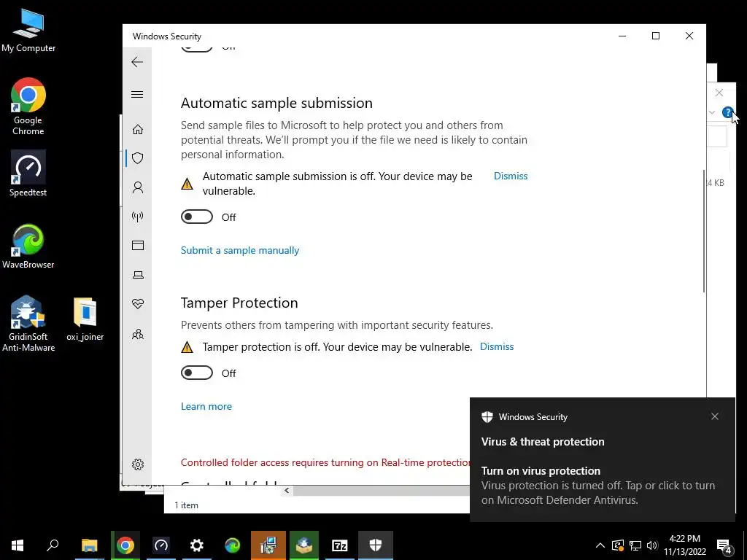Click the scroll left arrow in Explorer window
The height and width of the screenshot is (560, 747).
[x=287, y=491]
